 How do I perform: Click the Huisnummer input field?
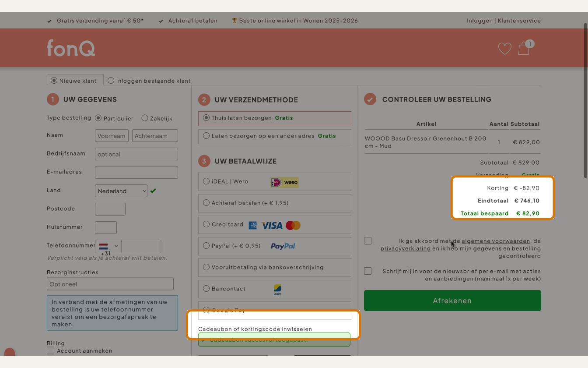click(106, 228)
